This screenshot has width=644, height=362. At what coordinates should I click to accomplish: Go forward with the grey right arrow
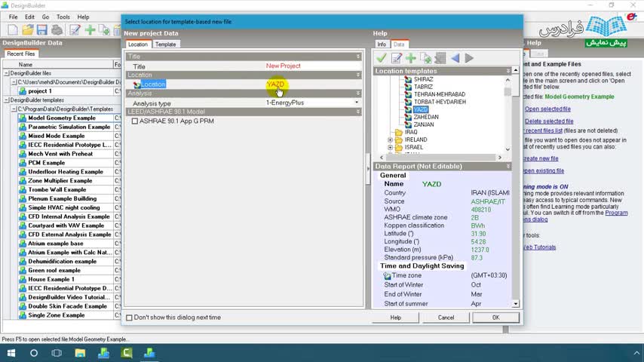tap(469, 58)
